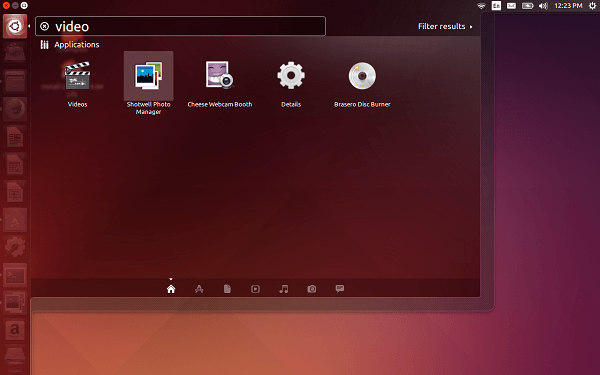Launch Brasero Disc Burner
This screenshot has width=600, height=375.
(x=362, y=76)
